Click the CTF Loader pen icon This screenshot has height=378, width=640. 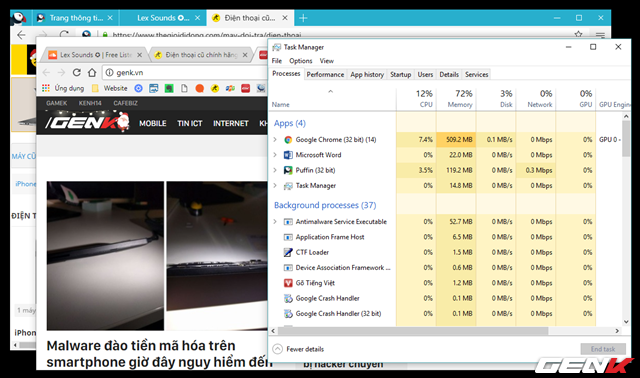coord(288,252)
